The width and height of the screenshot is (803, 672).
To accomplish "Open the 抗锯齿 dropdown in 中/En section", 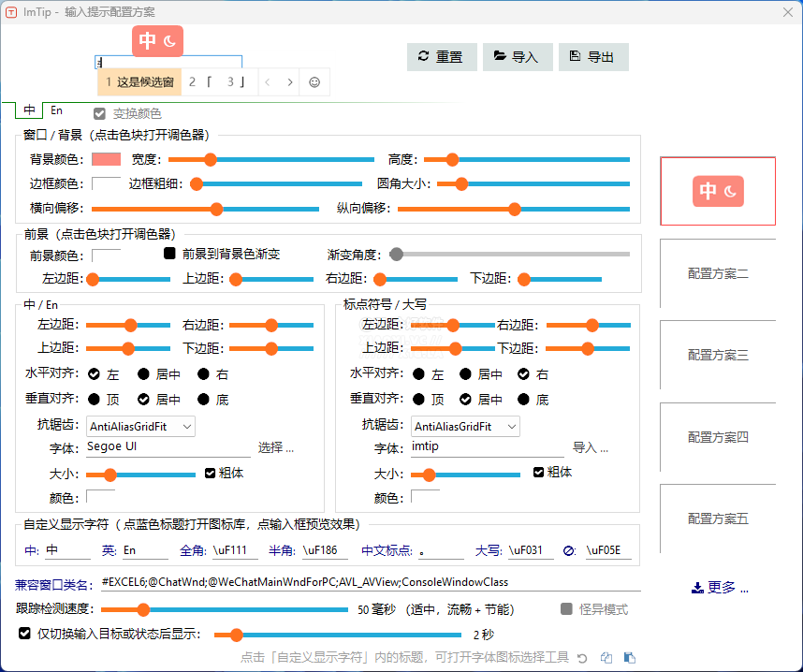I will point(140,427).
